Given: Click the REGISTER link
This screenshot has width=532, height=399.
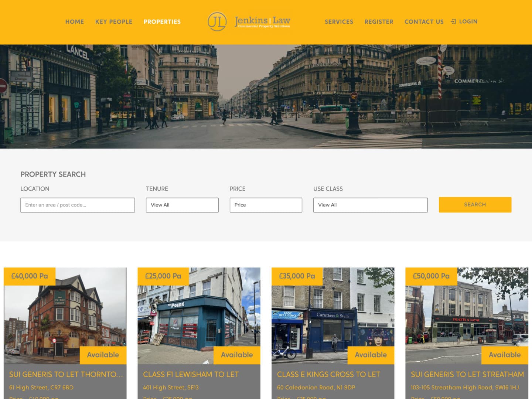Looking at the screenshot, I should coord(379,22).
